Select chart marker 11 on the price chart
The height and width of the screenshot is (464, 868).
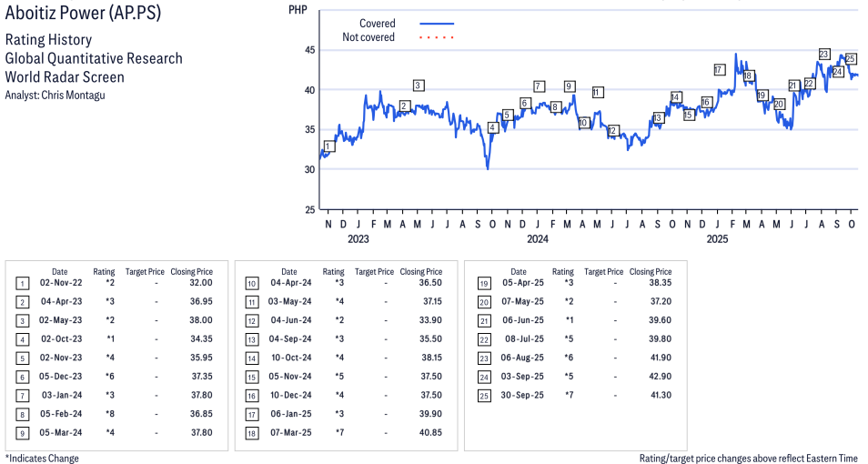pos(597,92)
